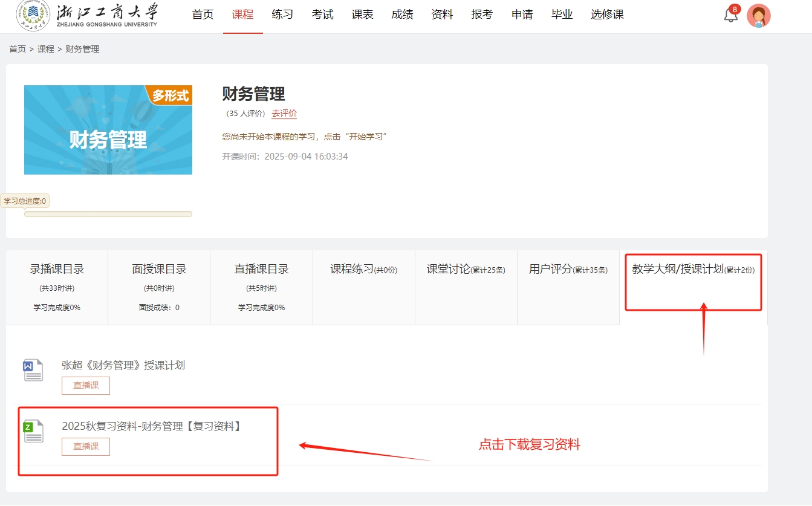Open the 课堂讨论 tab
This screenshot has width=812, height=506.
(466, 270)
